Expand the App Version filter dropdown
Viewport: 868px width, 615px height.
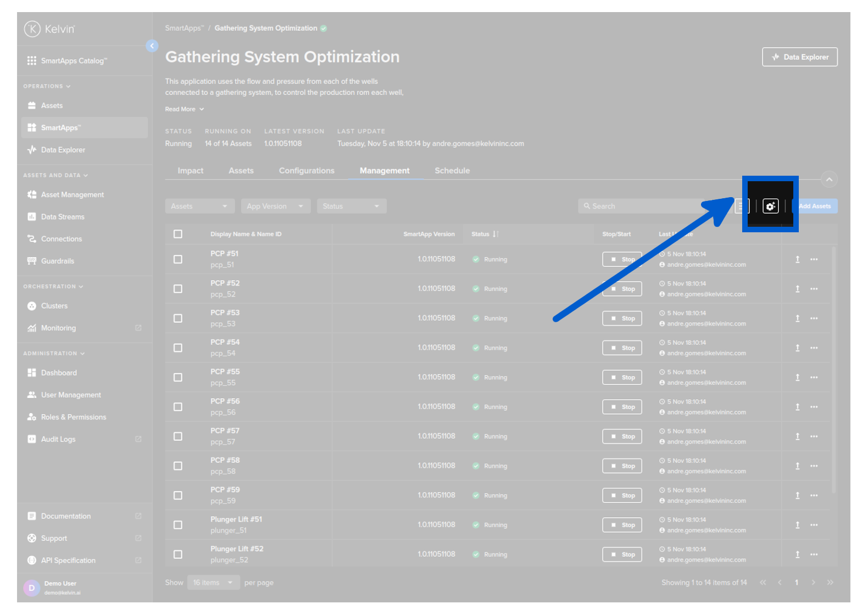[x=275, y=206]
